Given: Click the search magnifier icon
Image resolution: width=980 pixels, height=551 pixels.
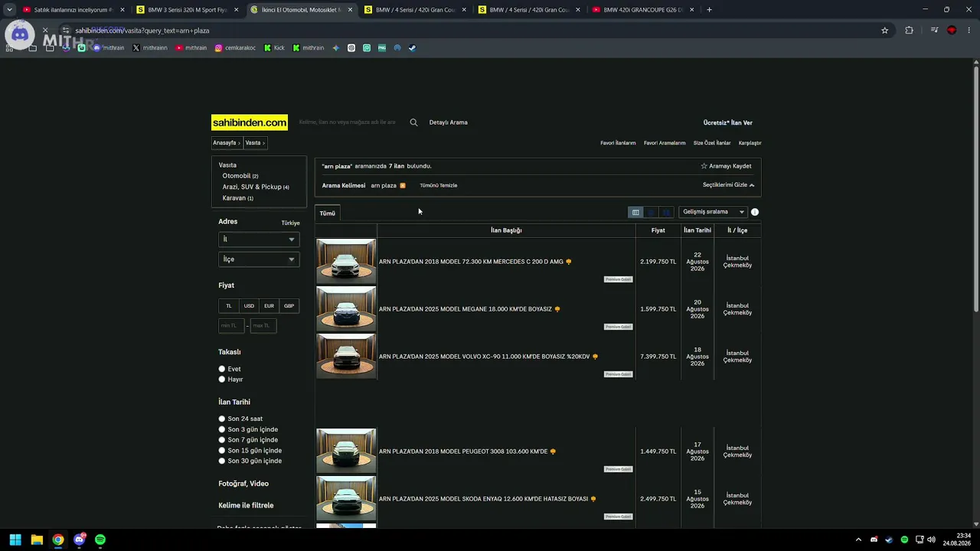Looking at the screenshot, I should coord(413,122).
